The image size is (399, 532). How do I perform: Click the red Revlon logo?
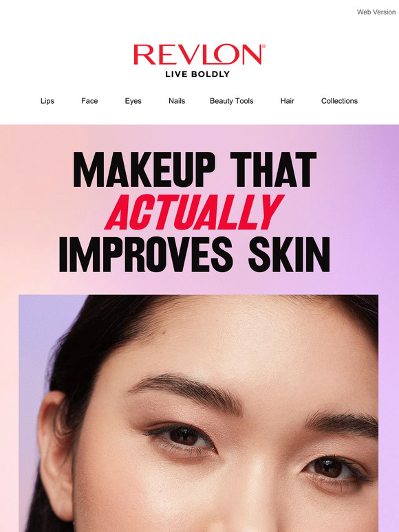pyautogui.click(x=199, y=54)
